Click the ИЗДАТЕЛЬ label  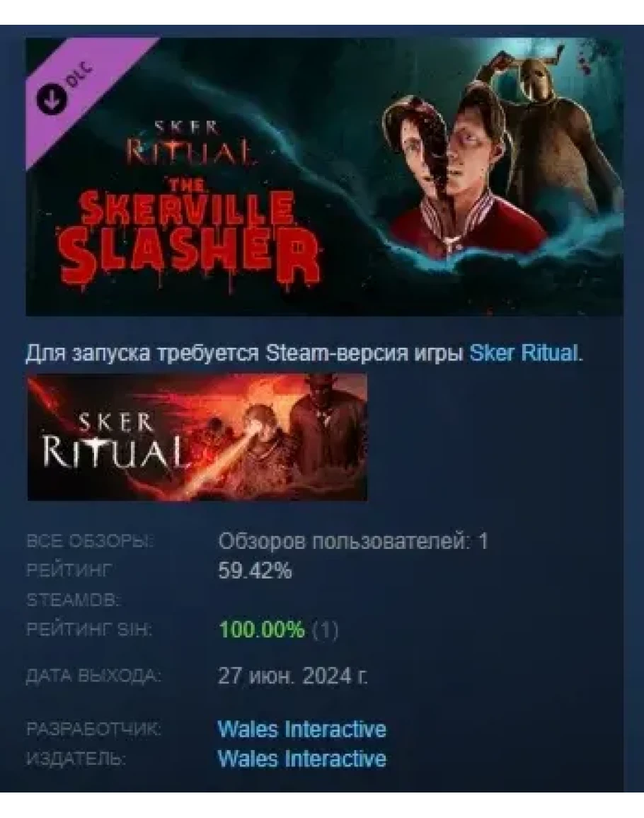[x=76, y=759]
